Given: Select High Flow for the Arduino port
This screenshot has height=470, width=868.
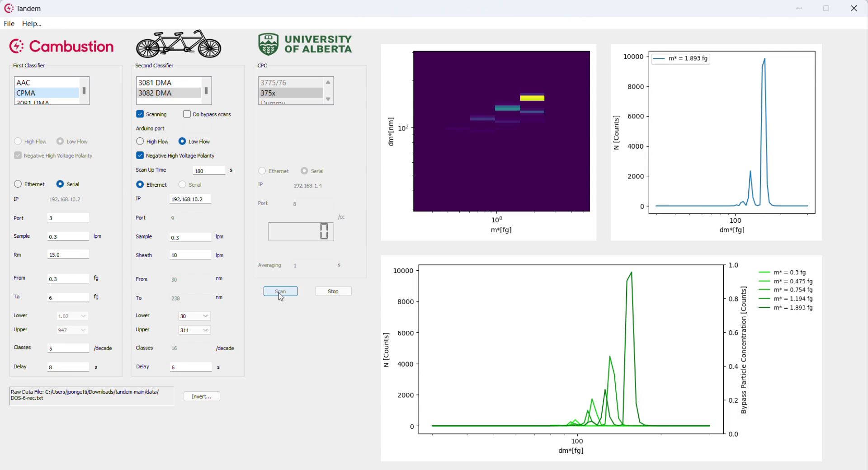Looking at the screenshot, I should click(x=140, y=141).
